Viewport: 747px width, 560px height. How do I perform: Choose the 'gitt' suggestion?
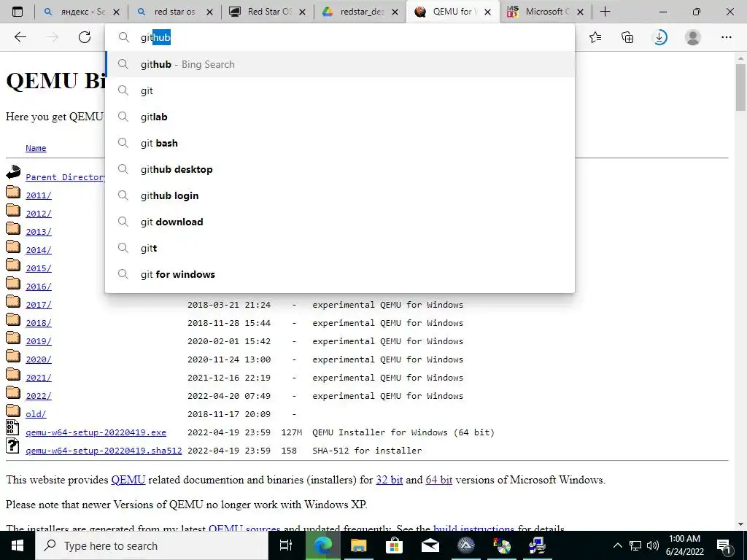click(x=340, y=248)
